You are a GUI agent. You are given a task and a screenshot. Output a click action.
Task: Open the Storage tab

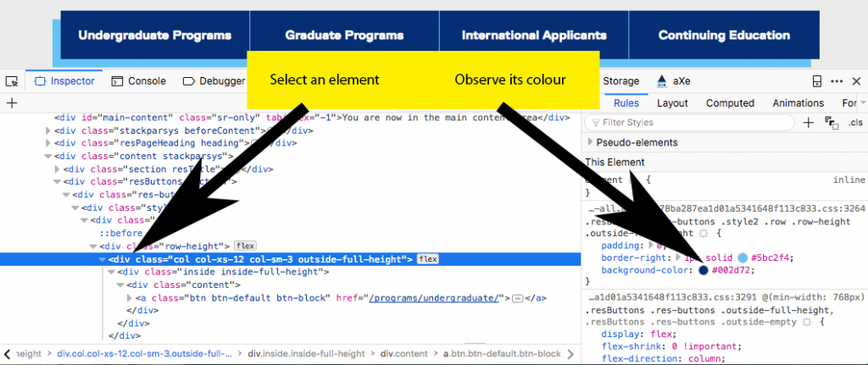[x=620, y=81]
